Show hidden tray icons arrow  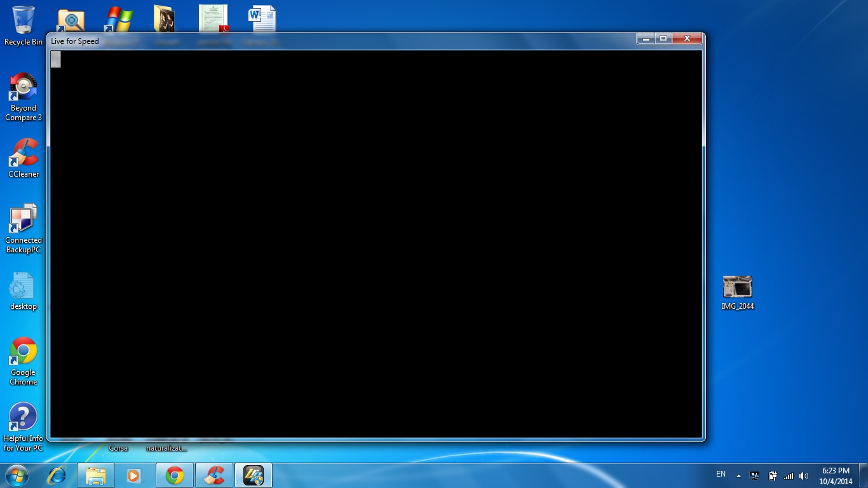tap(738, 475)
